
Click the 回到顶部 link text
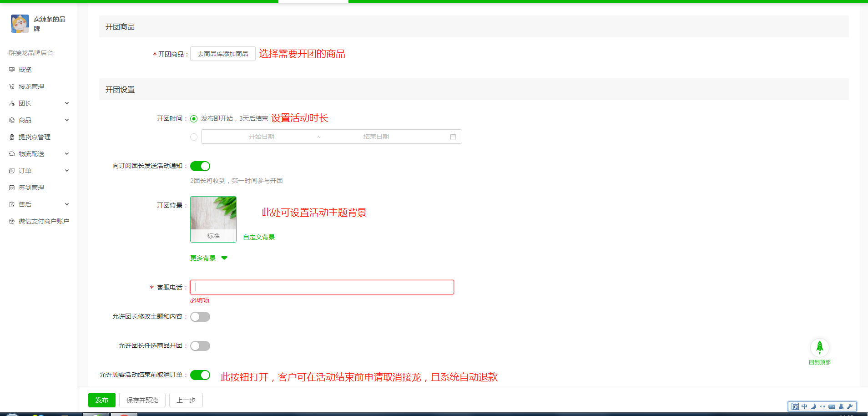tap(820, 362)
